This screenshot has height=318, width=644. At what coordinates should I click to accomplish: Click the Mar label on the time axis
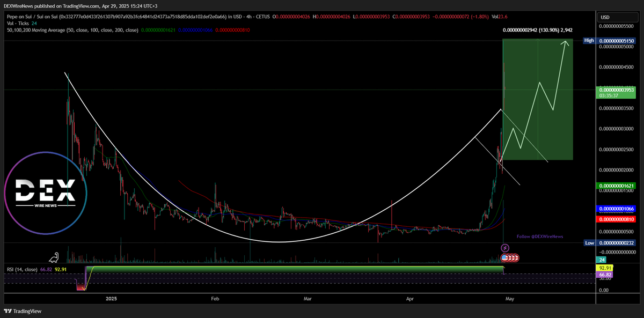[308, 298]
